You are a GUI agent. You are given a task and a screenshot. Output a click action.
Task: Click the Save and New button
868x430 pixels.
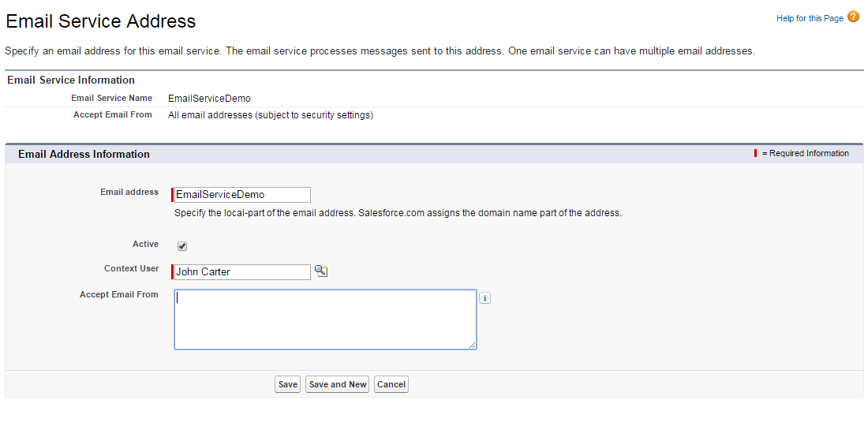[x=338, y=385]
